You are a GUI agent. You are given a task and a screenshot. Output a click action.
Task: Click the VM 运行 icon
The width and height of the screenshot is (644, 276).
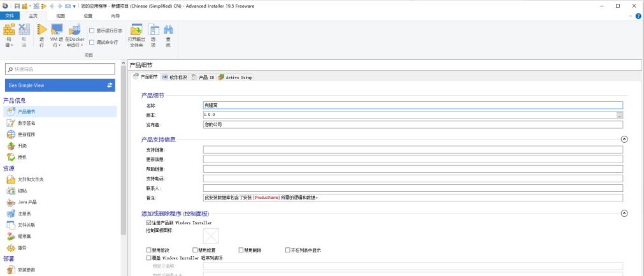click(57, 29)
